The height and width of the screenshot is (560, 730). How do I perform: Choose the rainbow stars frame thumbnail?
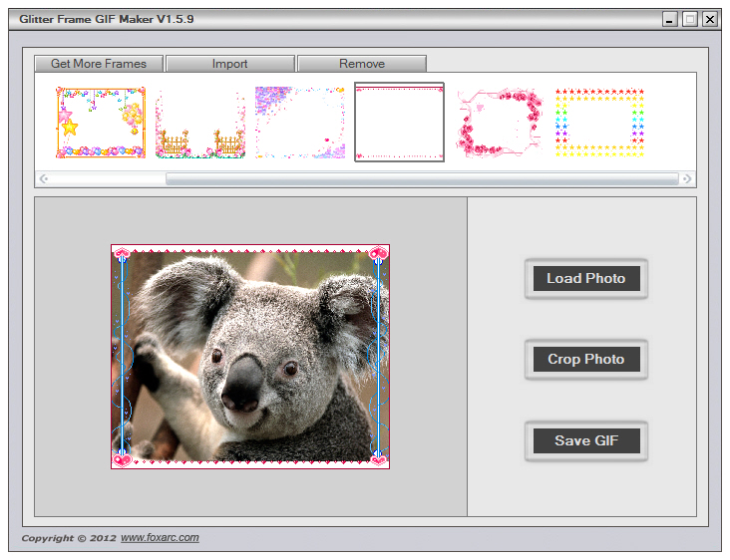pyautogui.click(x=599, y=123)
